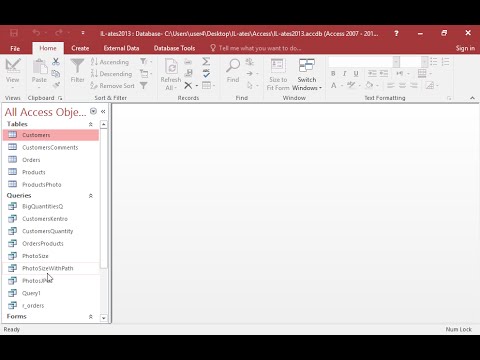Click the Delete record X icon
The width and height of the screenshot is (480, 360).
tap(188, 85)
